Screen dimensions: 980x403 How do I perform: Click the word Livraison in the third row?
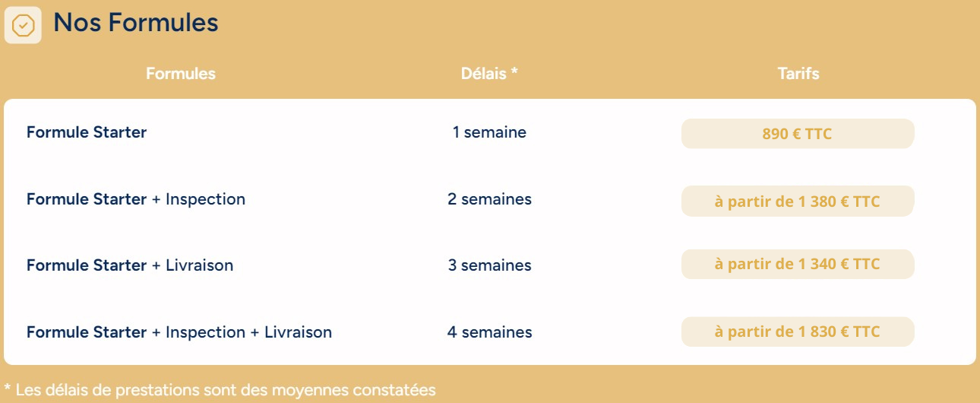coord(199,265)
